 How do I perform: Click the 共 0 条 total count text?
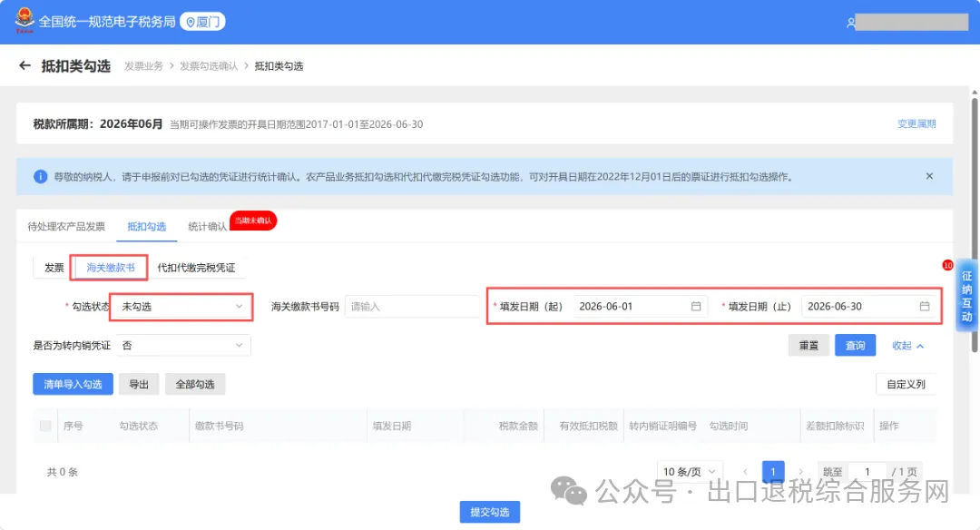[x=63, y=472]
